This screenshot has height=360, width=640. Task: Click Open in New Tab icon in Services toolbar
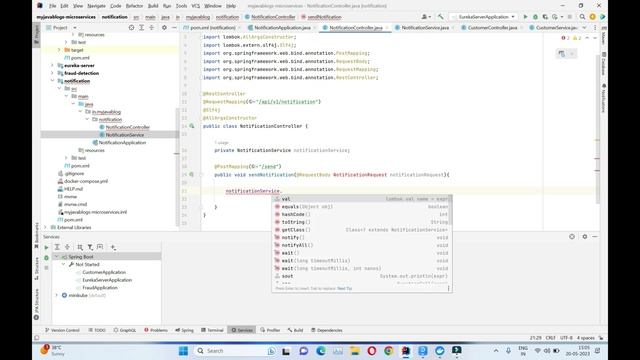click(100, 247)
